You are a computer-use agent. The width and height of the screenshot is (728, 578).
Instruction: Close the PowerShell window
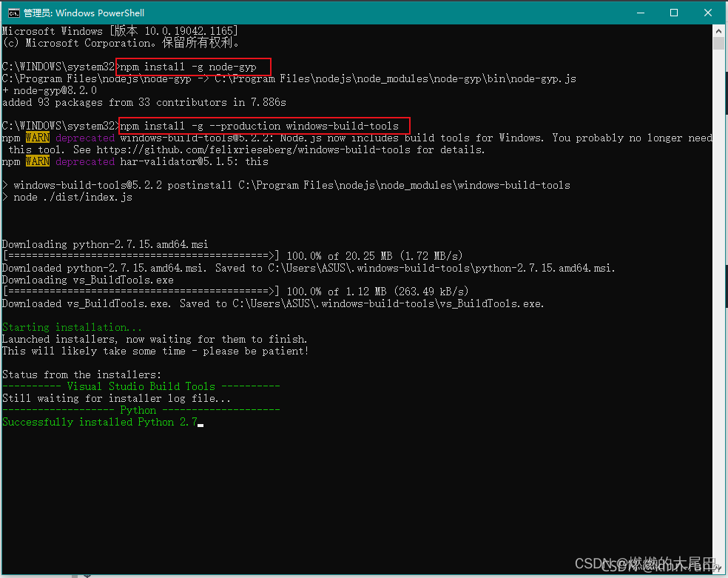click(707, 13)
